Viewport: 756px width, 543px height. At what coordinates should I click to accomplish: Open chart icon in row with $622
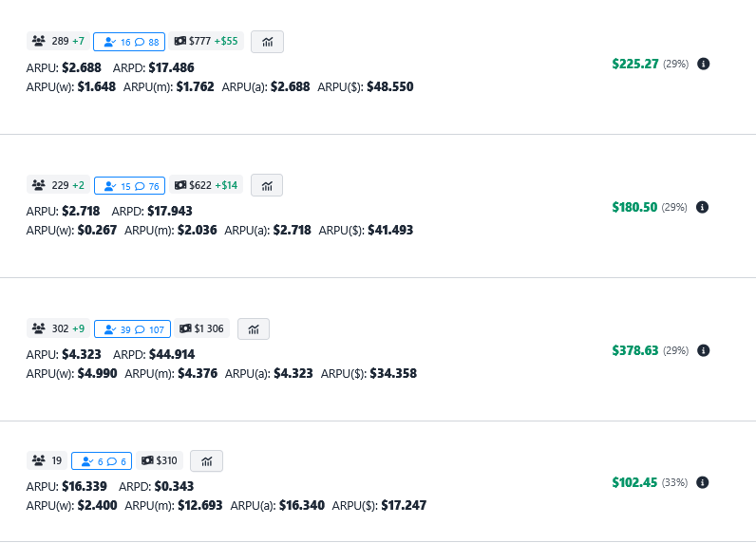click(267, 185)
